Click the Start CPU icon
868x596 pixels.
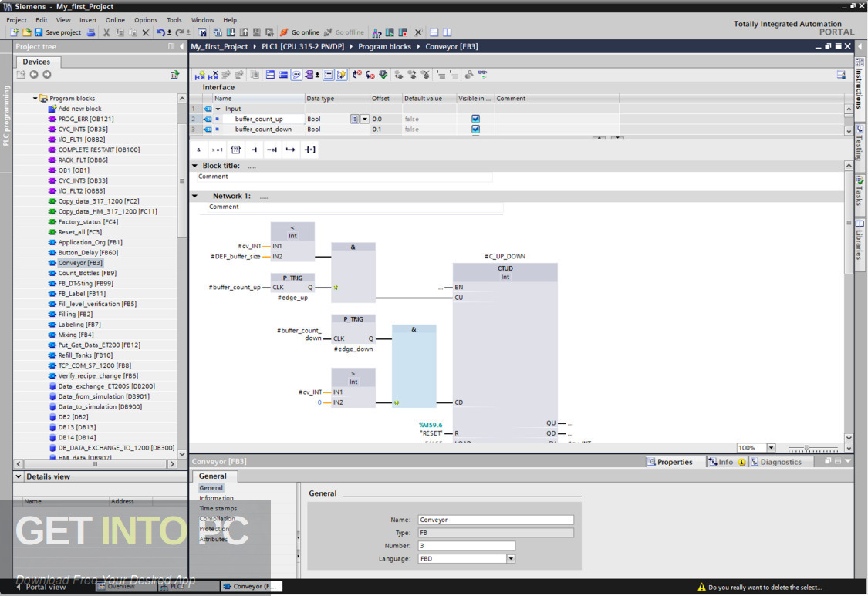pos(390,32)
